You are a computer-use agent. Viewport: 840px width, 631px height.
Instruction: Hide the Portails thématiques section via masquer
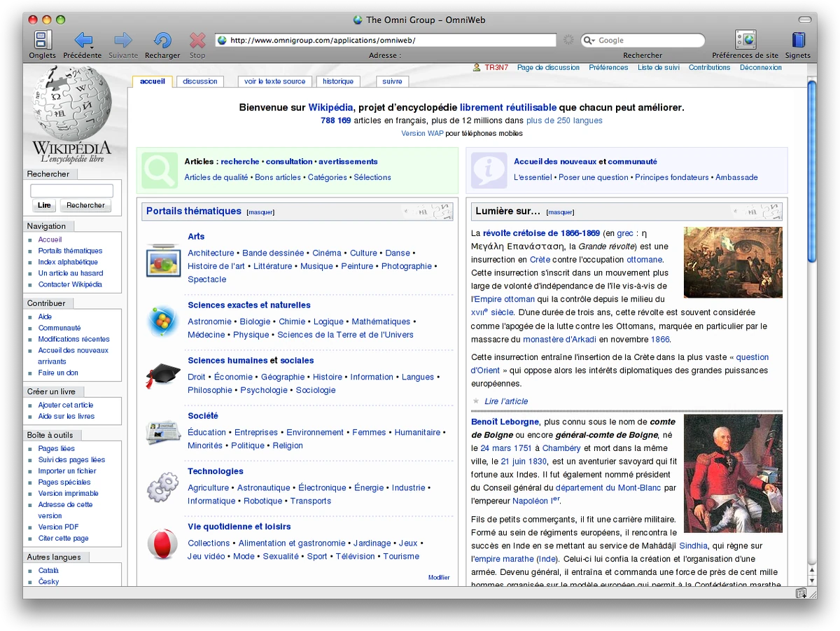(x=260, y=212)
